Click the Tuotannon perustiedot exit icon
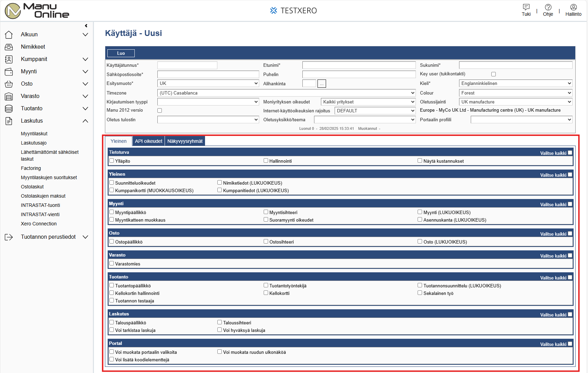The width and height of the screenshot is (588, 373). (x=9, y=237)
